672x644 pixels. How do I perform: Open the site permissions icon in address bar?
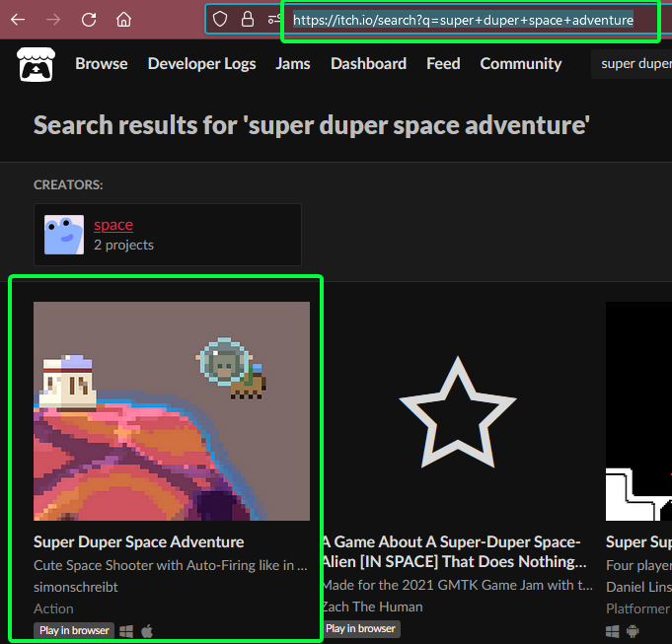pyautogui.click(x=273, y=20)
